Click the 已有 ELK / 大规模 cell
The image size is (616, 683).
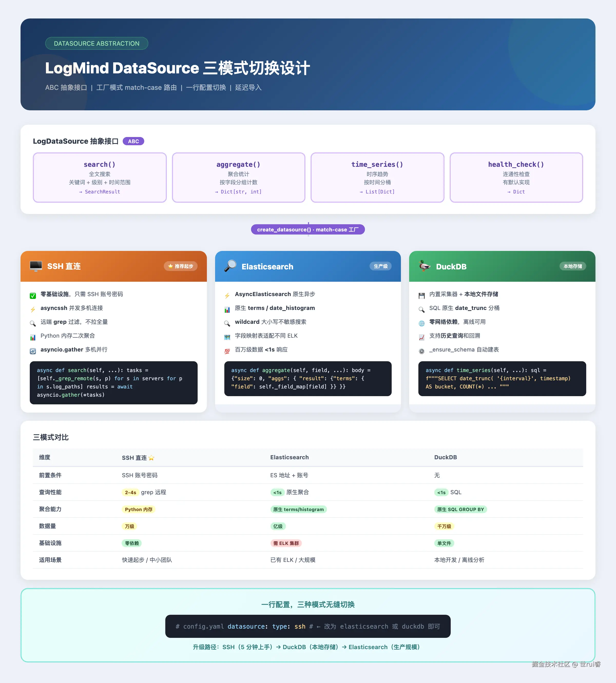(x=293, y=560)
